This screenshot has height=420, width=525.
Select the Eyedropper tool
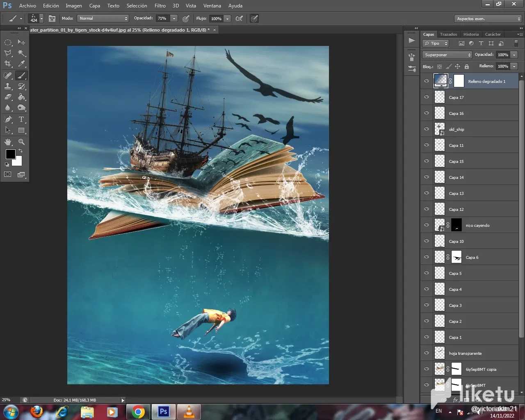pyautogui.click(x=21, y=64)
